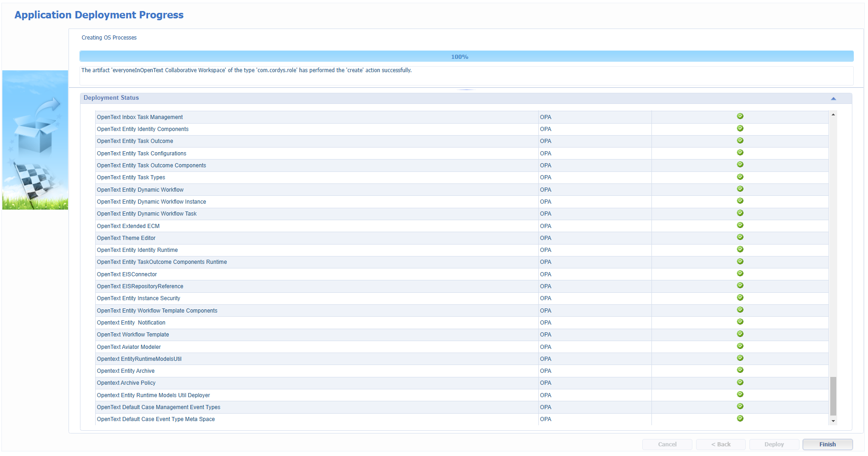
Task: Click the Application Deployment Progress title
Action: coord(99,15)
